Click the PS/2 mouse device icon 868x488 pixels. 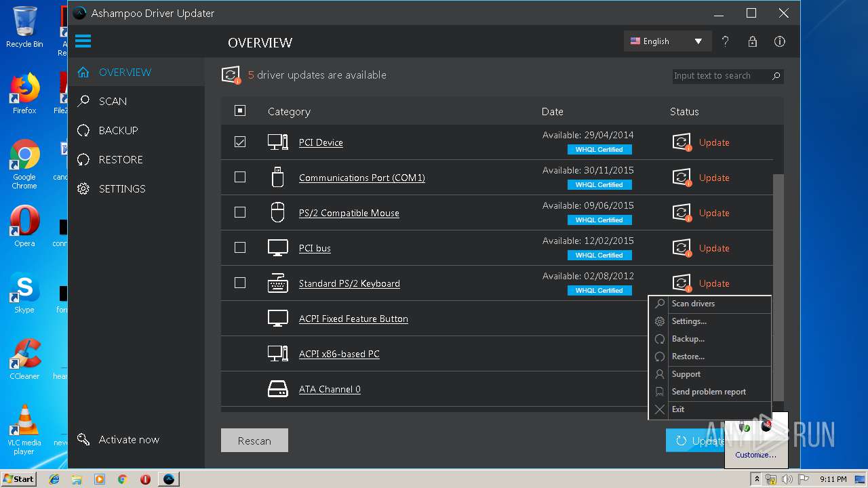coord(277,213)
